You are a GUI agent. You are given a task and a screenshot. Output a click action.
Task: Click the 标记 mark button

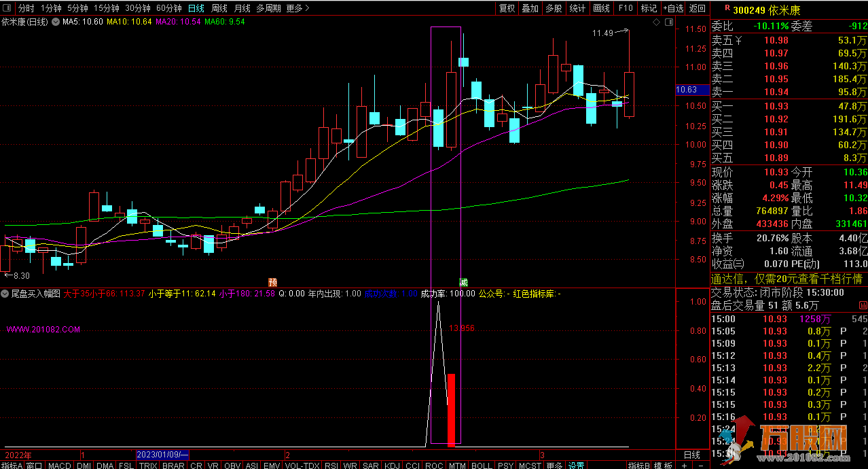click(649, 8)
